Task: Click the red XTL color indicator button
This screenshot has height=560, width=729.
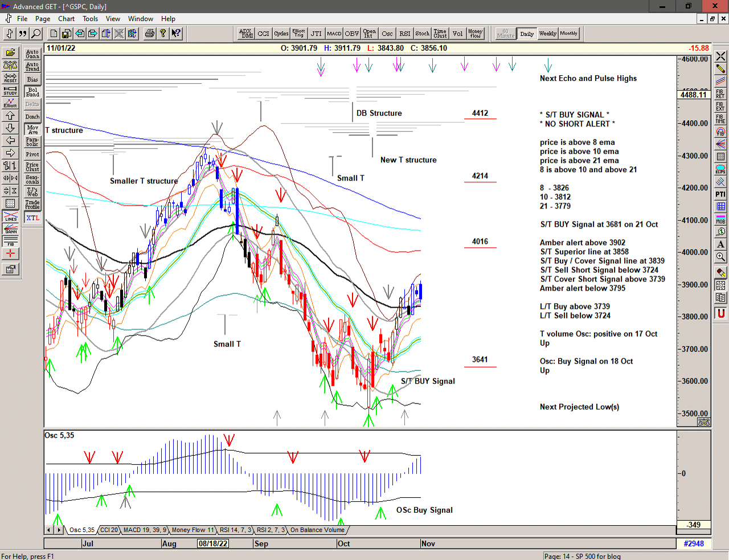Action: [32, 218]
